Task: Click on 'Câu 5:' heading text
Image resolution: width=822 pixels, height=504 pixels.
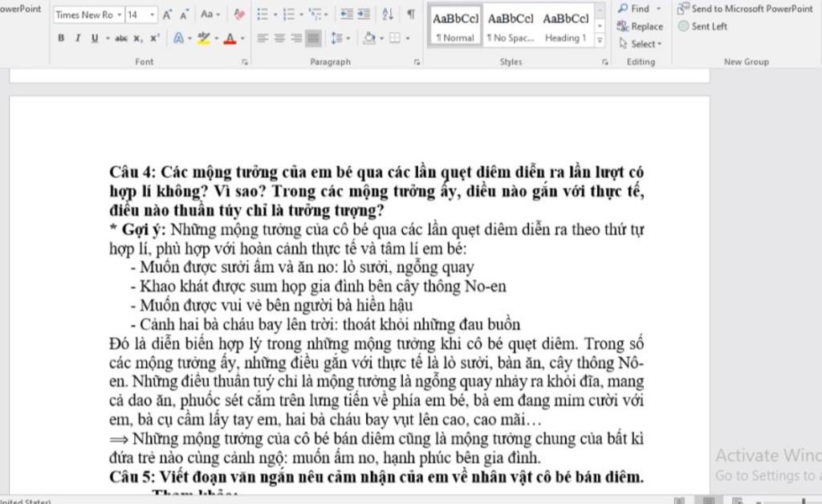Action: tap(132, 477)
